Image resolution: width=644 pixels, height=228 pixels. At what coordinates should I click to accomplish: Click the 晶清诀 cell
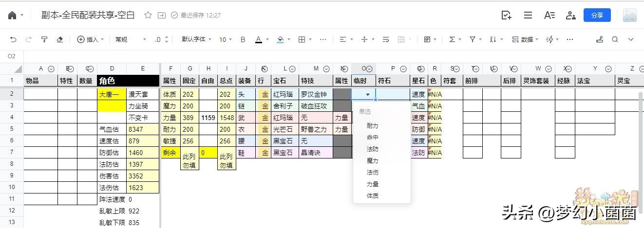(316, 153)
